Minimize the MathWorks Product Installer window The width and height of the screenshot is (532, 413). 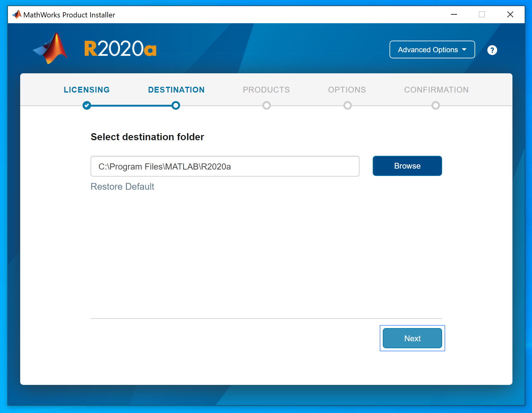(454, 14)
